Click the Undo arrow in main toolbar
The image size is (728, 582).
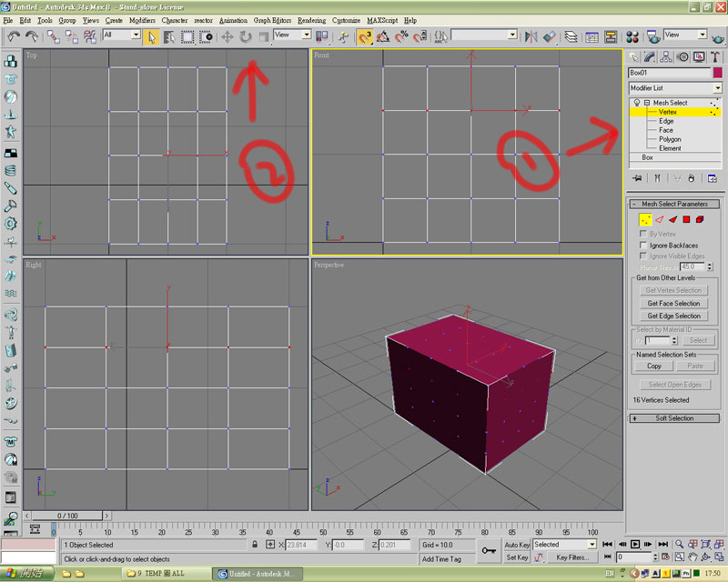tap(14, 36)
